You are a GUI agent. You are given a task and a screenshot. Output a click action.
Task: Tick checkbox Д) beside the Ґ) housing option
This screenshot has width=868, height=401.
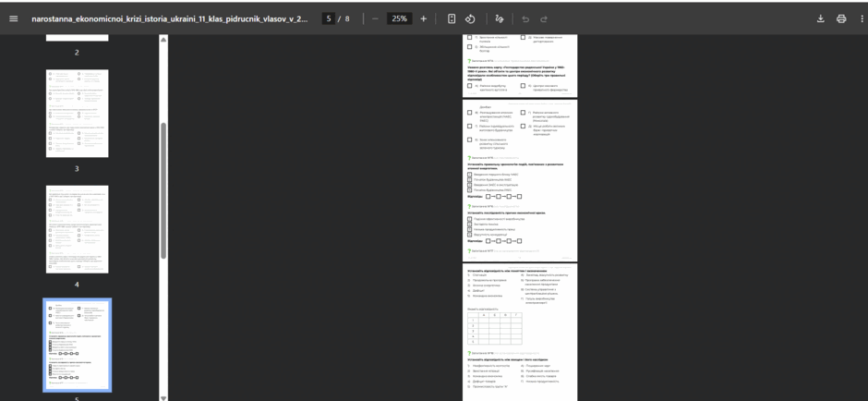coord(523,126)
